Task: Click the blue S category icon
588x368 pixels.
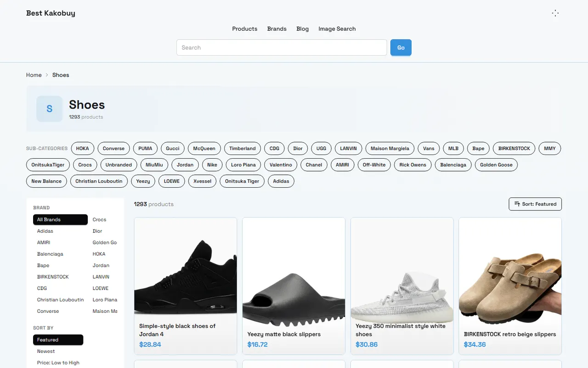Action: click(x=50, y=109)
